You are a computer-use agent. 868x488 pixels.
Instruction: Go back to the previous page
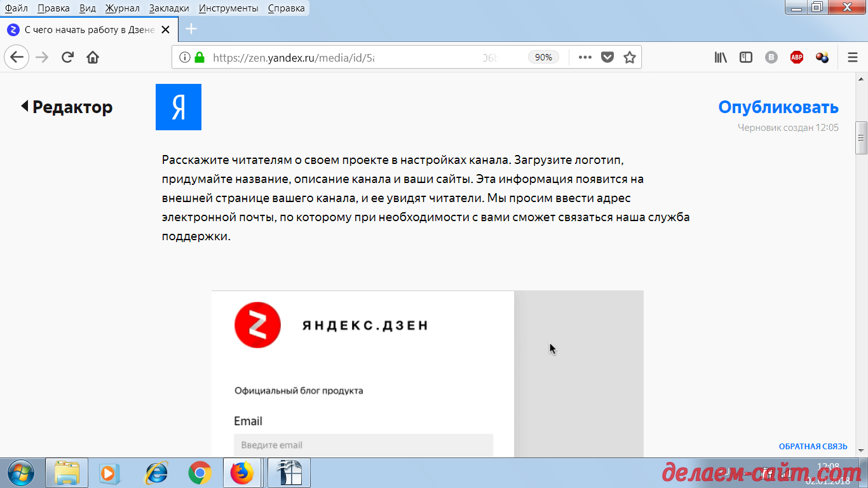[x=17, y=57]
